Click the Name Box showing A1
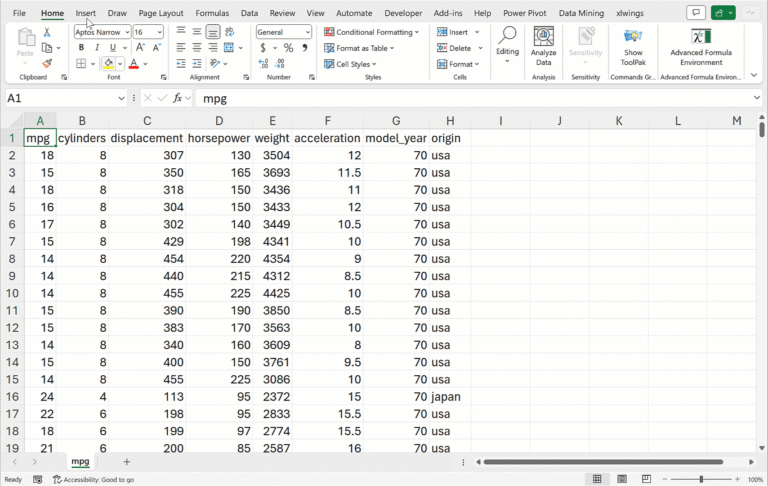This screenshot has width=768, height=486. [60, 98]
